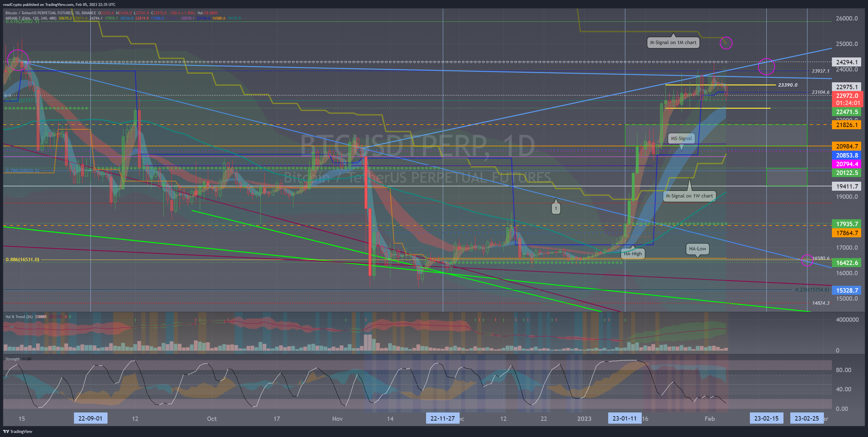Click the 24294.1 price label
The height and width of the screenshot is (437, 868).
pyautogui.click(x=847, y=62)
